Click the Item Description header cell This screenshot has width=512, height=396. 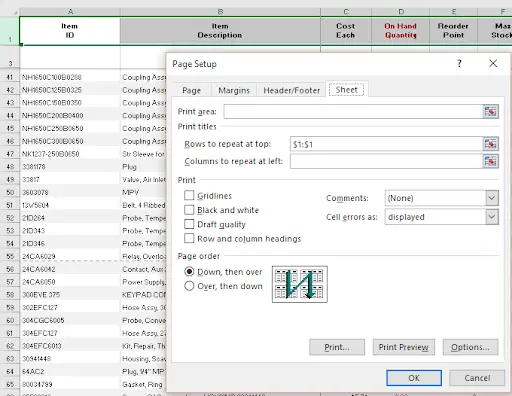[x=220, y=31]
